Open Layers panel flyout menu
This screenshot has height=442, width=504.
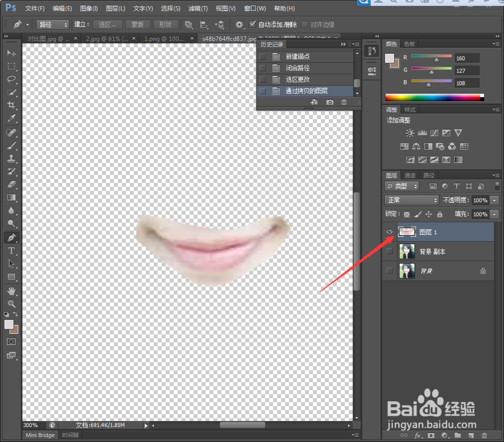(496, 175)
